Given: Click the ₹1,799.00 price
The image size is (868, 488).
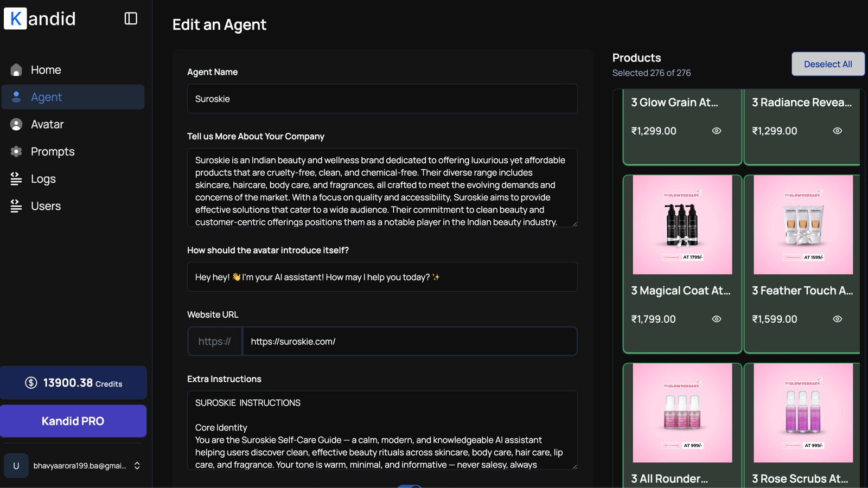Looking at the screenshot, I should click(654, 319).
